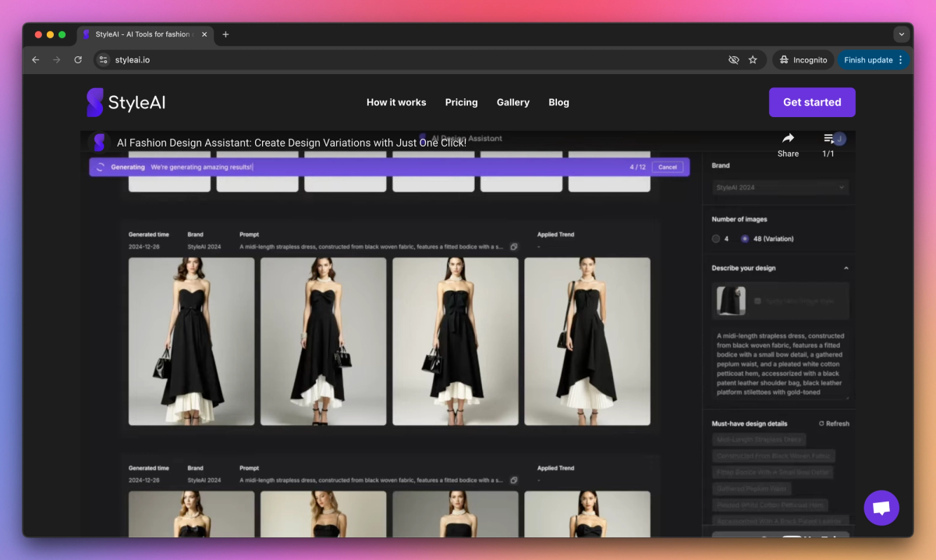Click the StyleAI logo in header
The height and width of the screenshot is (560, 936).
coord(126,102)
